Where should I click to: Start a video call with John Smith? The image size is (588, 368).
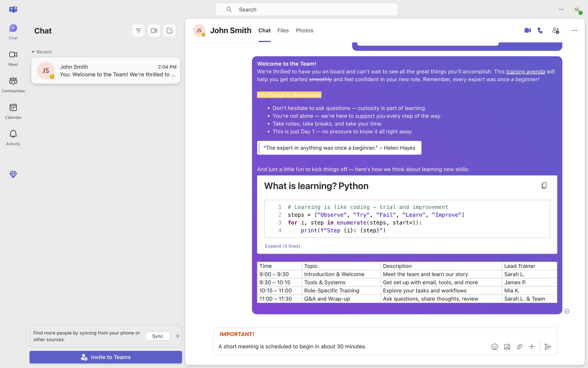tap(527, 30)
